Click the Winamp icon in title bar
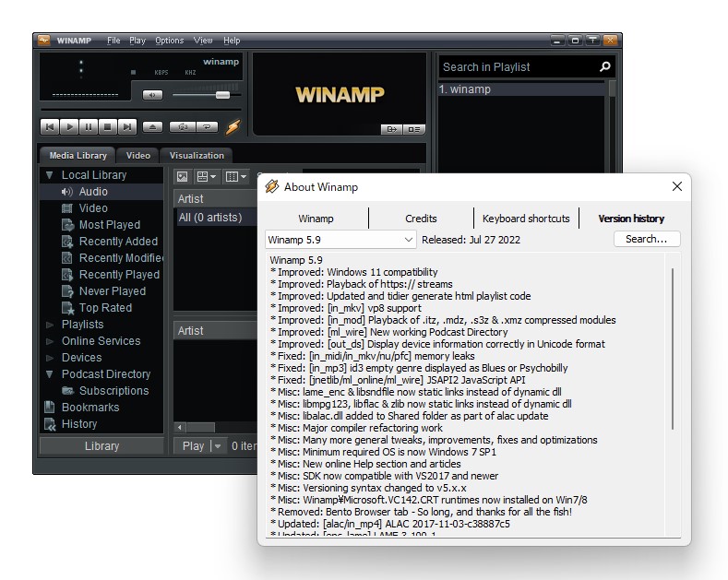This screenshot has height=580, width=728. pos(43,41)
